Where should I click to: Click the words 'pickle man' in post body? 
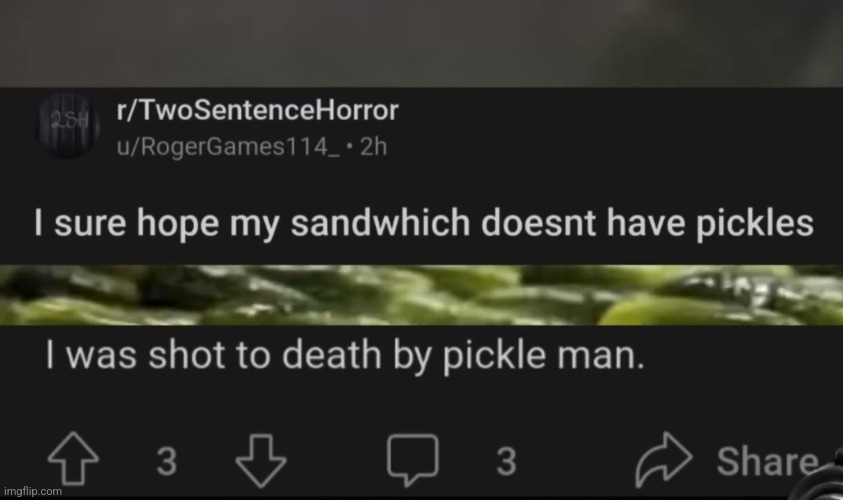pyautogui.click(x=543, y=356)
